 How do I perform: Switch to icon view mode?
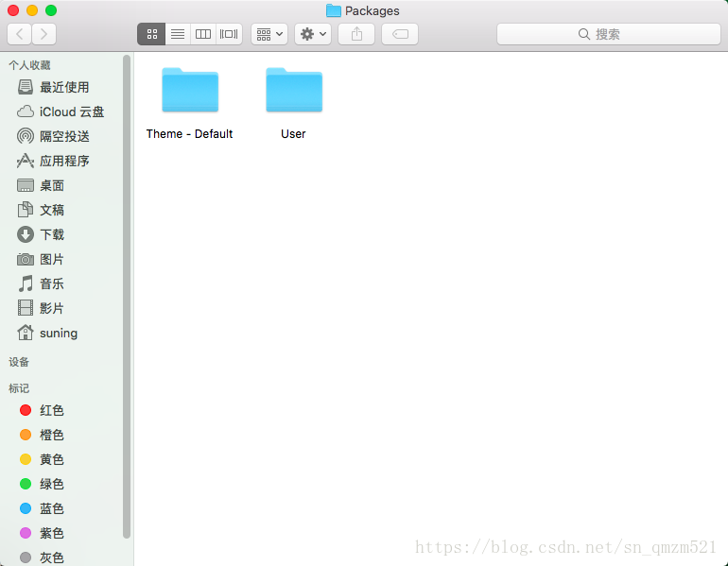pyautogui.click(x=151, y=34)
